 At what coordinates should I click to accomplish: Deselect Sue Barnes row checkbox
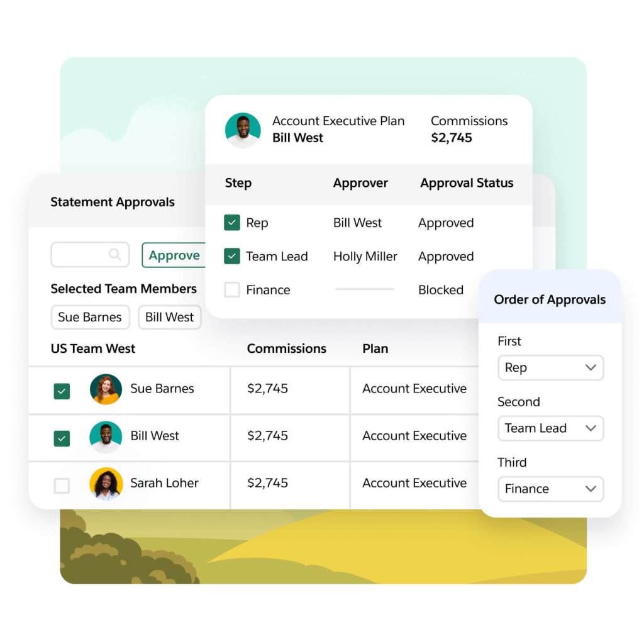click(62, 391)
